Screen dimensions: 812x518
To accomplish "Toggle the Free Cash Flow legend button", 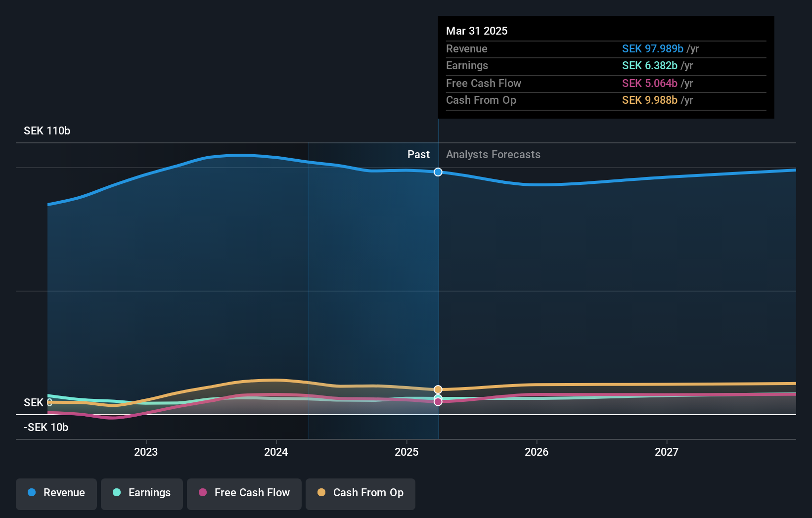I will 244,494.
